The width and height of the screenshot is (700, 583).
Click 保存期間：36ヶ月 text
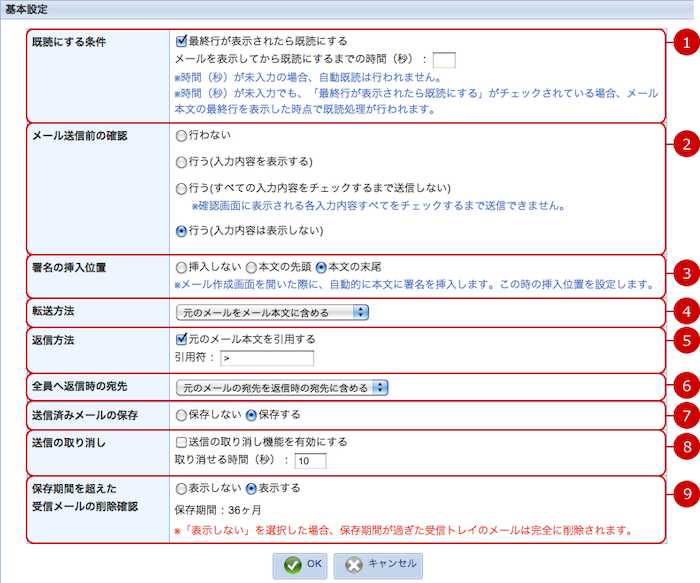[218, 510]
